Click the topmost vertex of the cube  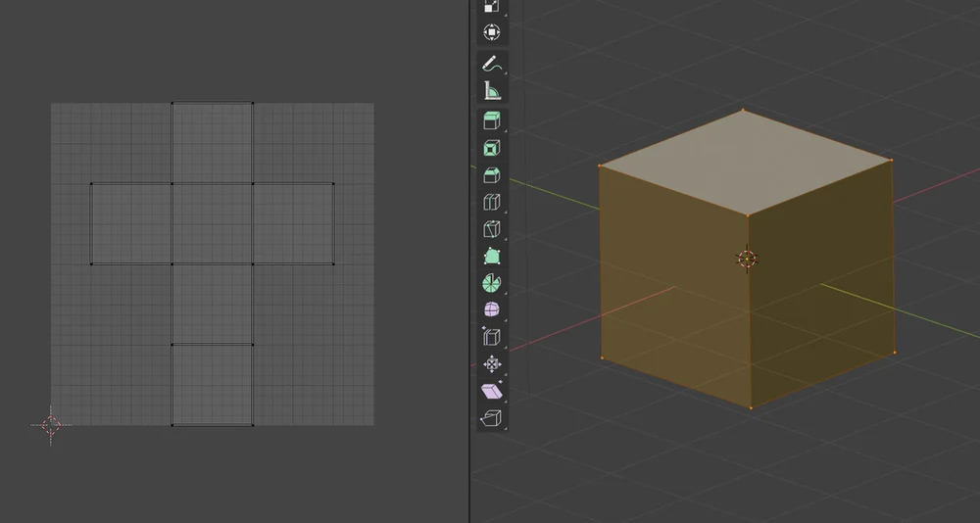tap(743, 111)
